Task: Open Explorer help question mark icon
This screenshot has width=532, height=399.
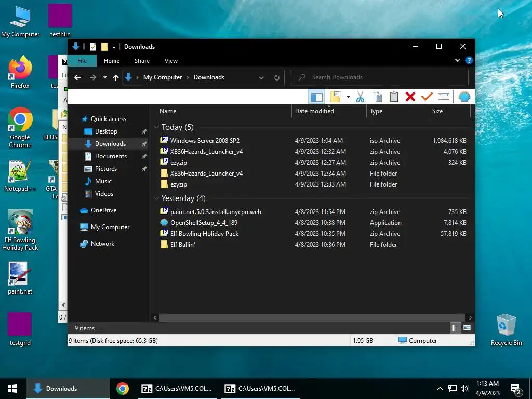Action: (469, 60)
